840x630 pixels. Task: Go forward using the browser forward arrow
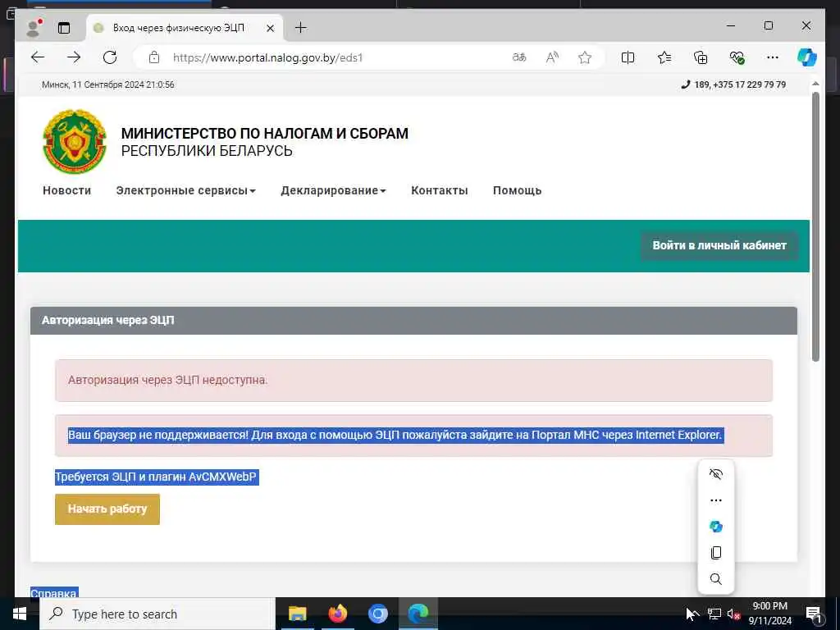74,57
